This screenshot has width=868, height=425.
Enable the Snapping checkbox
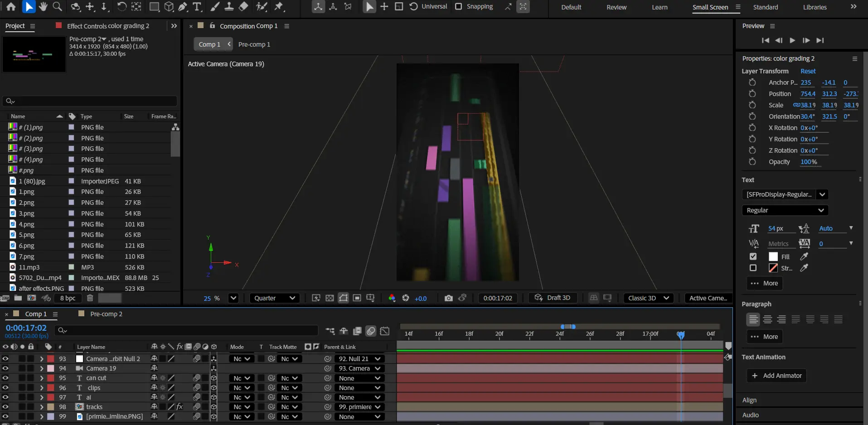tap(458, 7)
